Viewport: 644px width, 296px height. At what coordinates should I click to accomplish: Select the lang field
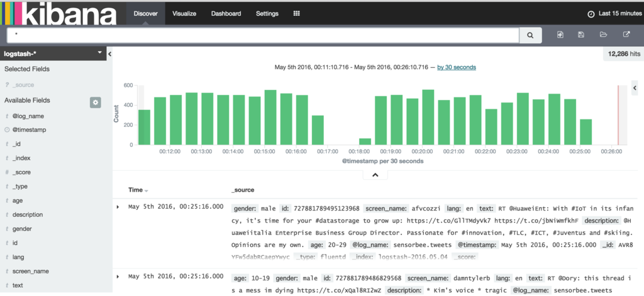click(18, 258)
